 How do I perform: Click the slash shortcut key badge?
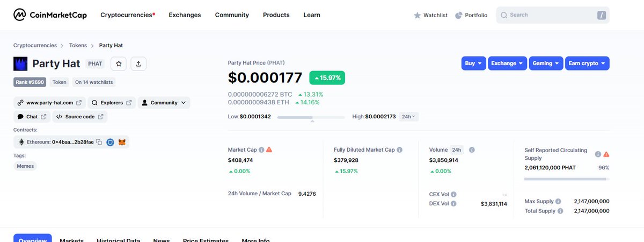click(601, 16)
